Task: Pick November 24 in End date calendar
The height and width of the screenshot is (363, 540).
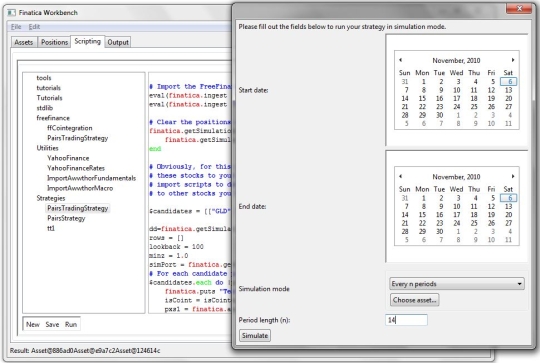Action: [457, 223]
